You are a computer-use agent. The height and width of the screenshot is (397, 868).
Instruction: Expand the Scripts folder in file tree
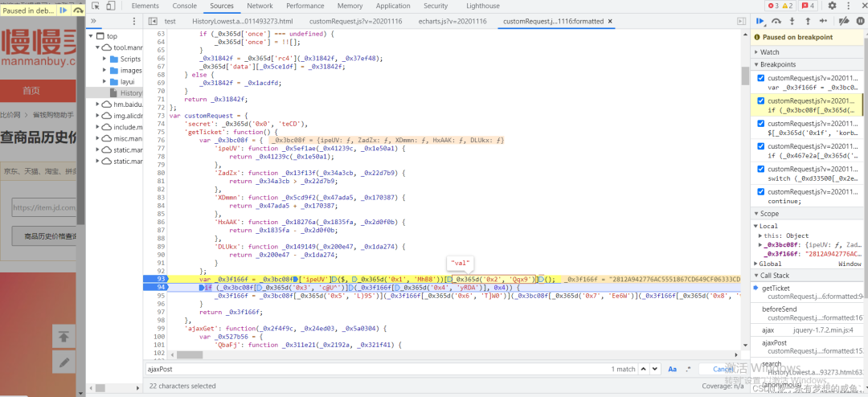pos(104,59)
